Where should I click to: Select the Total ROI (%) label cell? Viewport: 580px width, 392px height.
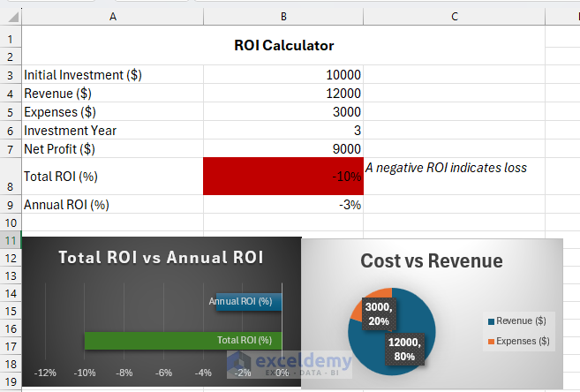(x=112, y=177)
